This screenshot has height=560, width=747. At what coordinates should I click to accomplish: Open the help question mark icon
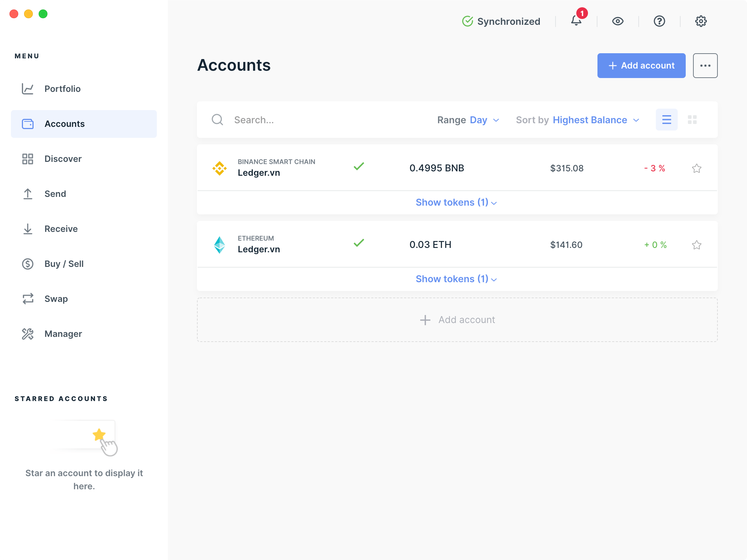point(659,21)
